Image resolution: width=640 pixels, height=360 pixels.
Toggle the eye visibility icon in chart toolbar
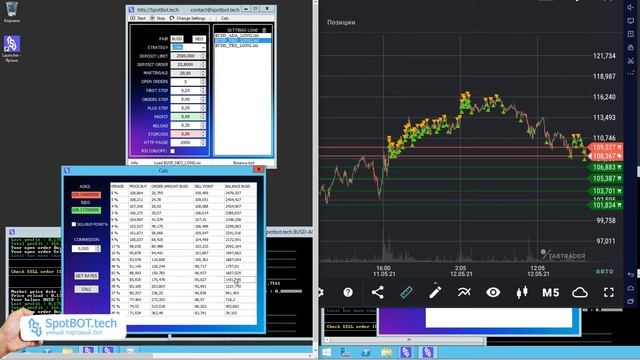click(x=493, y=292)
